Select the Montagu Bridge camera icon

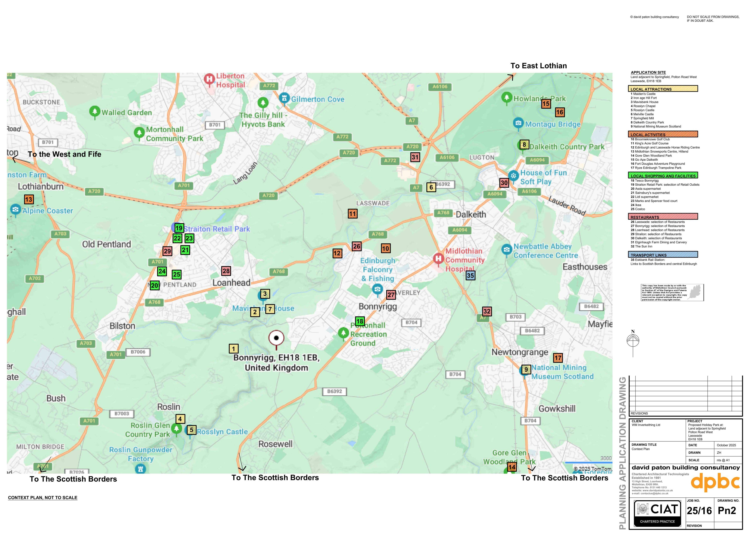[518, 124]
